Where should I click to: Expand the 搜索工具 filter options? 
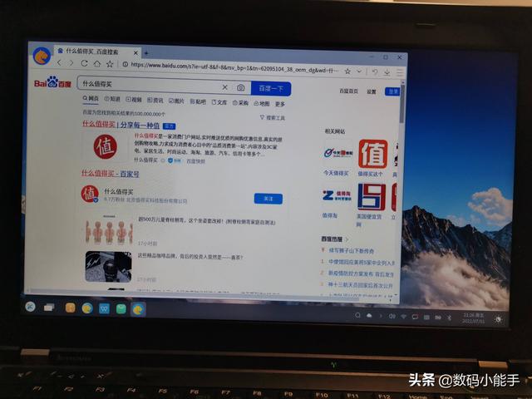272,118
